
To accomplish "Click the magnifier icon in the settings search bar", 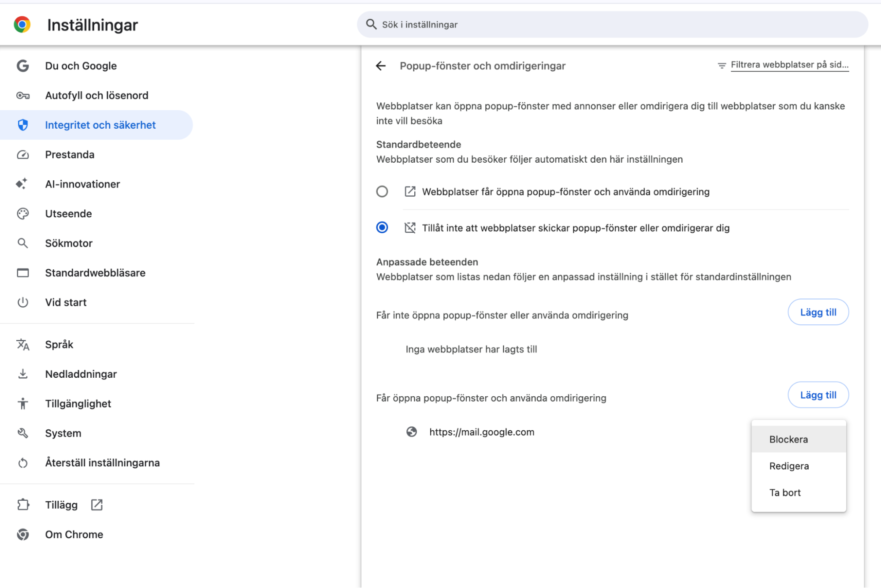I will [x=372, y=25].
